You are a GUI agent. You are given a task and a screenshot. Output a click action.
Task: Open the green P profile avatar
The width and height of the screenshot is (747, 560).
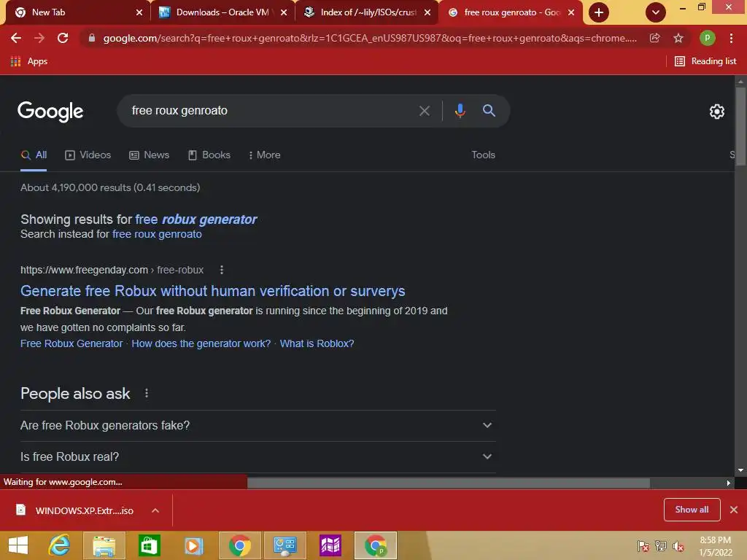click(x=707, y=38)
